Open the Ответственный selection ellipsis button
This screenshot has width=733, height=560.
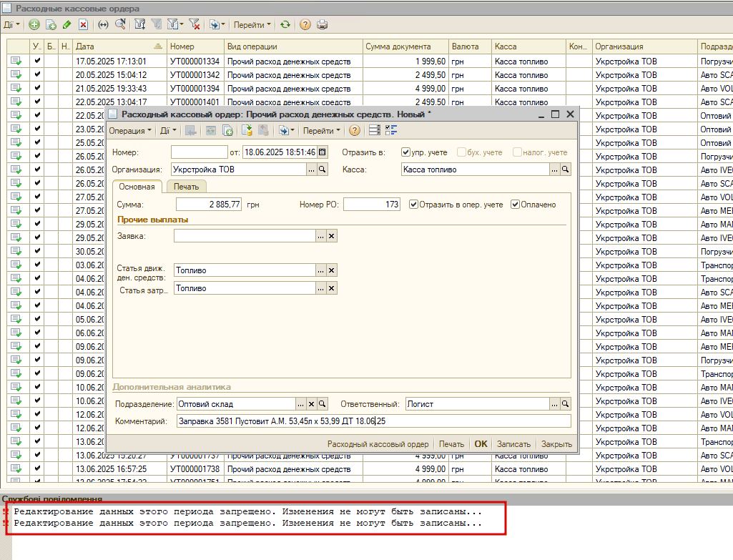point(554,404)
